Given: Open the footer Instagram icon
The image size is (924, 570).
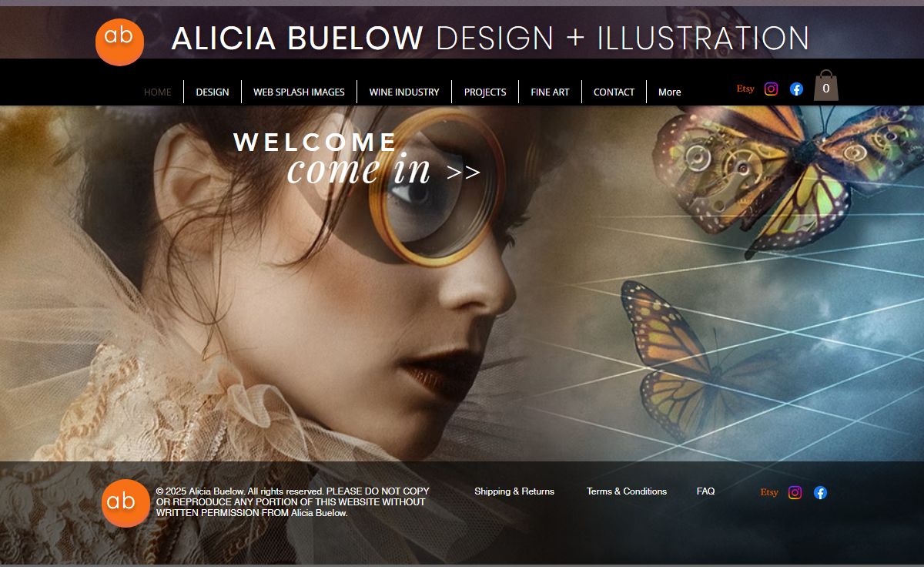Looking at the screenshot, I should coord(795,493).
